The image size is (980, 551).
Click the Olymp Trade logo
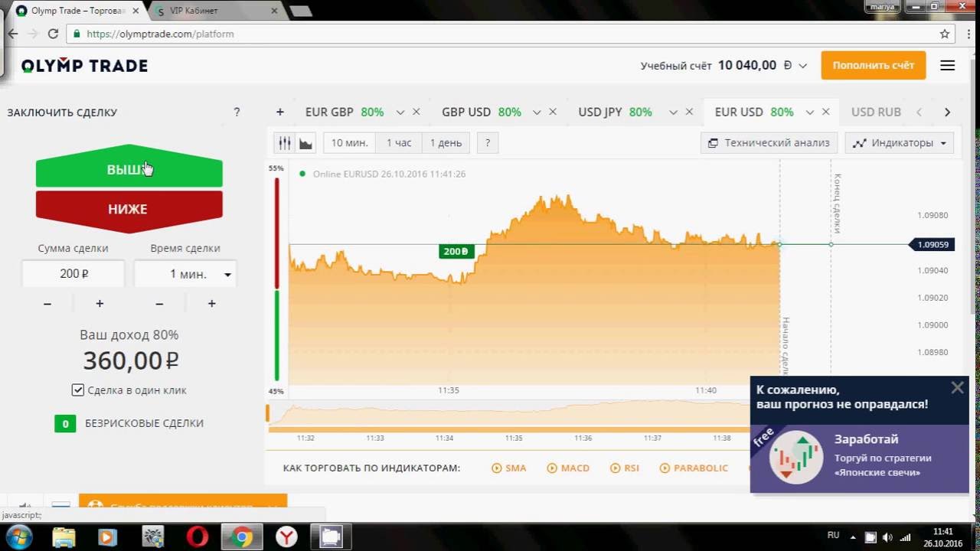84,66
